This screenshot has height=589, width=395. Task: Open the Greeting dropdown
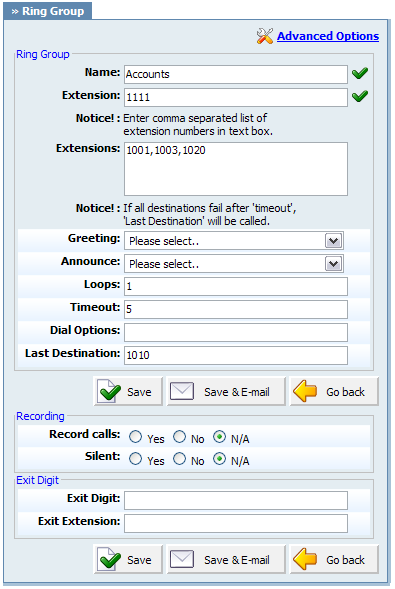point(234,241)
